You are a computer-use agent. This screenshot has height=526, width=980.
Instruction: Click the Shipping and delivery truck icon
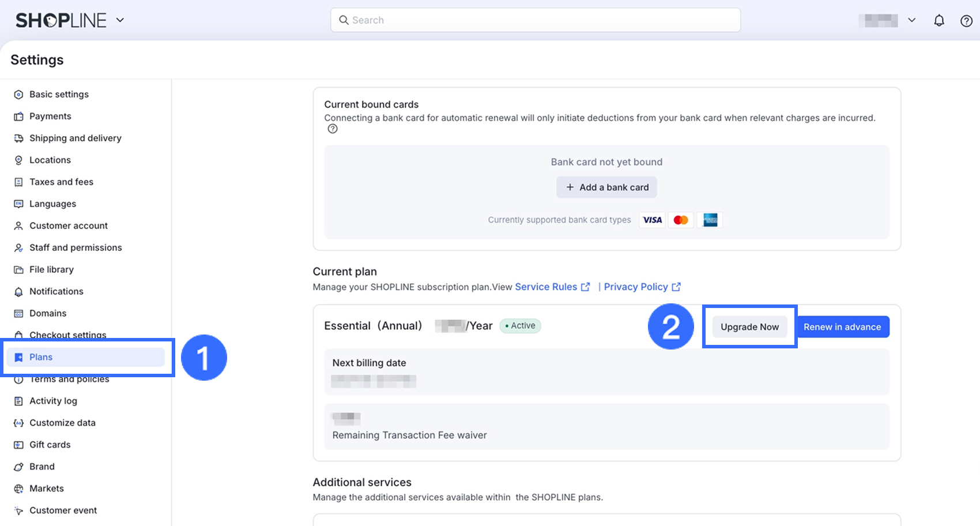pyautogui.click(x=18, y=138)
